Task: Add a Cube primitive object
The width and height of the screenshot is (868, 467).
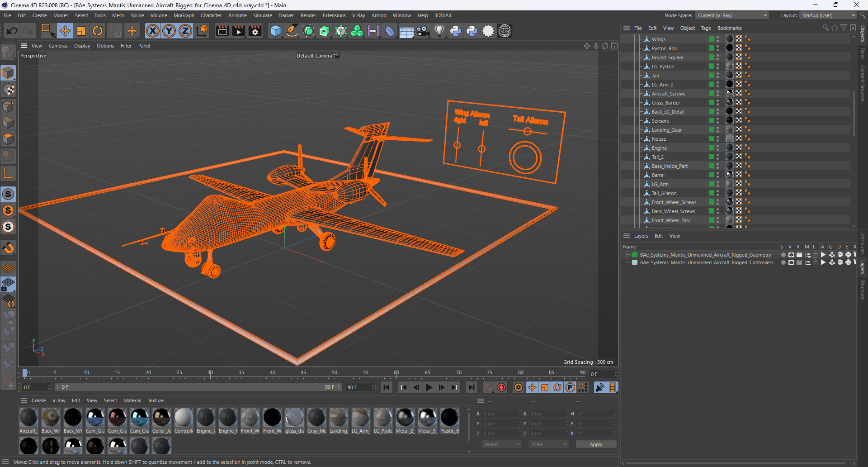Action: [275, 31]
